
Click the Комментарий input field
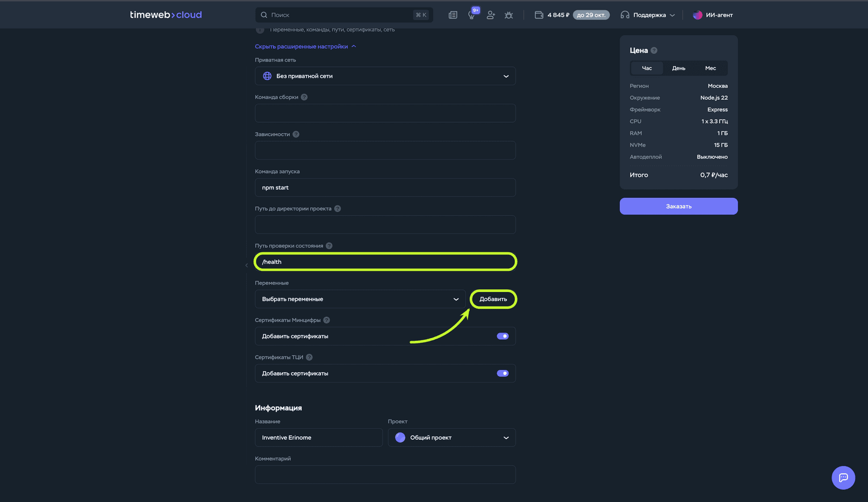pyautogui.click(x=385, y=475)
